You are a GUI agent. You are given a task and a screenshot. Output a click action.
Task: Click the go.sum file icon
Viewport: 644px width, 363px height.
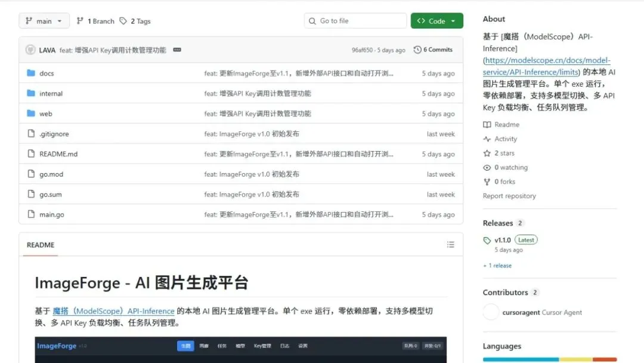point(31,194)
